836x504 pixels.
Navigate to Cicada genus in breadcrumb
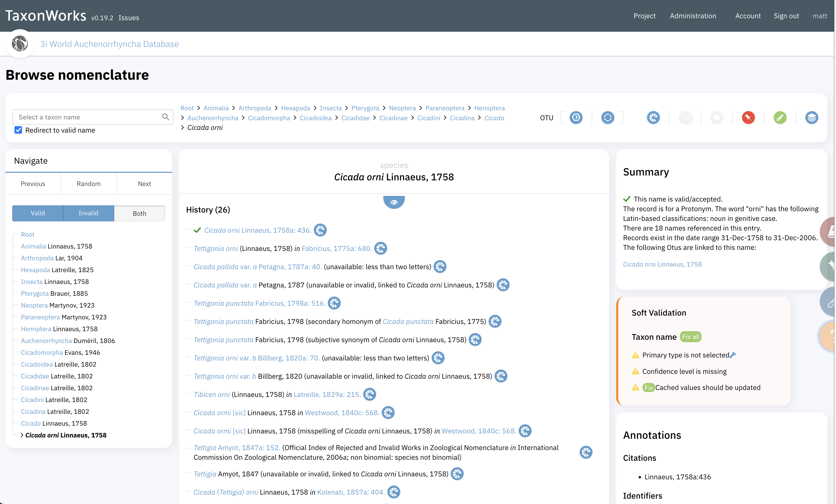click(x=494, y=118)
